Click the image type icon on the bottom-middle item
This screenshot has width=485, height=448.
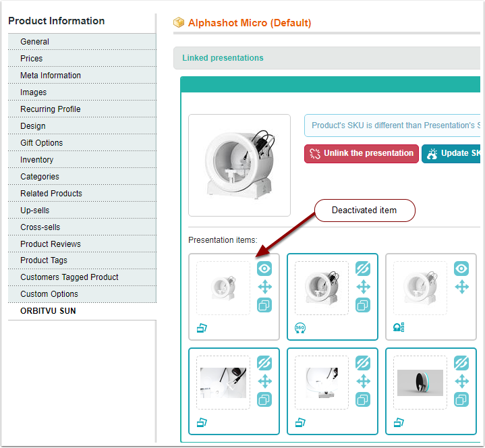[300, 422]
